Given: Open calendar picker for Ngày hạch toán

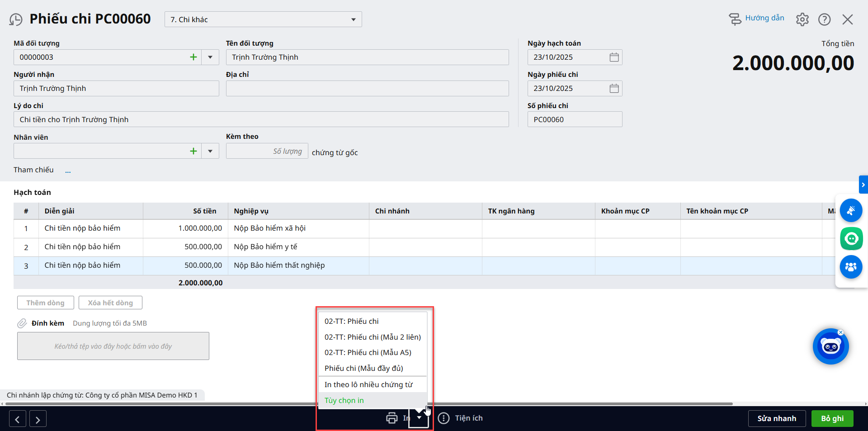Looking at the screenshot, I should click(x=614, y=57).
